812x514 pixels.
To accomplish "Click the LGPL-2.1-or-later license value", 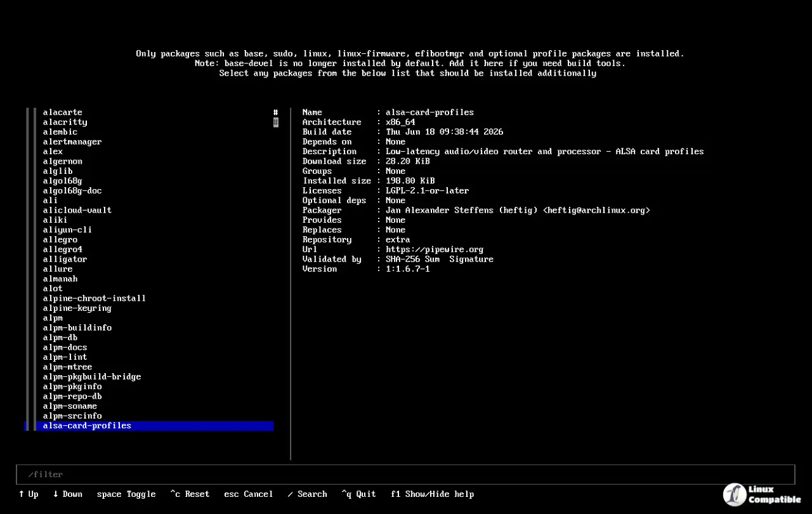I will (428, 190).
